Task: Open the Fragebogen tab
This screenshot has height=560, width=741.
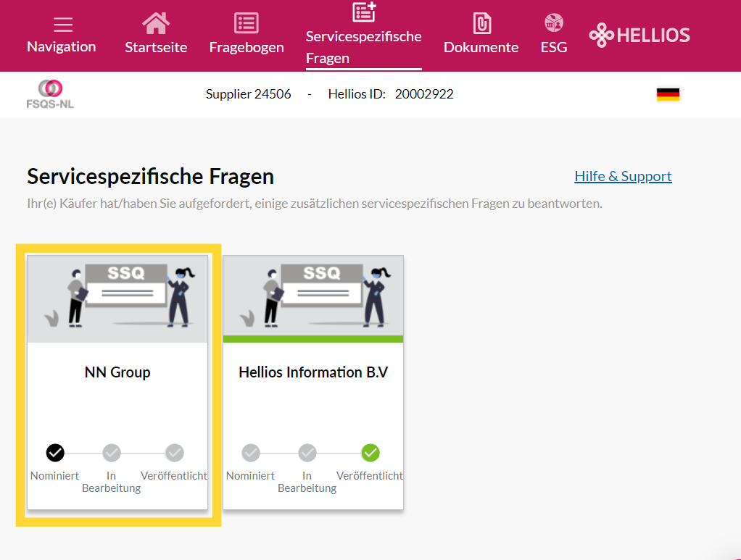Action: [x=247, y=48]
